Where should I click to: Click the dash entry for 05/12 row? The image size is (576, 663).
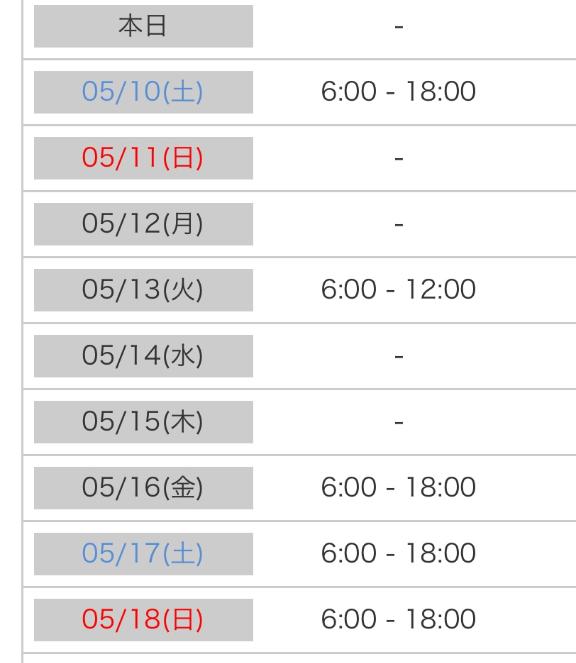coord(399,225)
